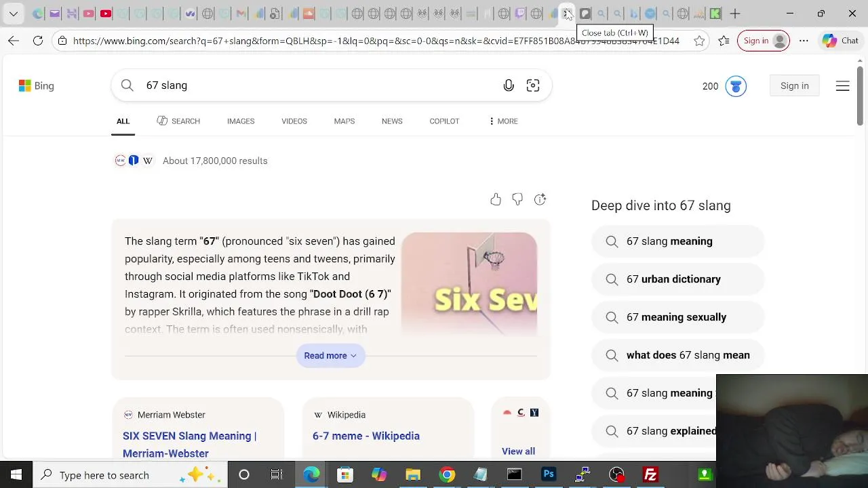
Task: Search suggestion 67 slang explained
Action: tap(654, 431)
